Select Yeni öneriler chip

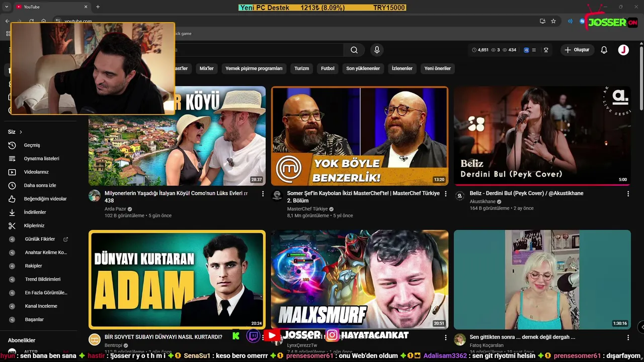tap(438, 68)
